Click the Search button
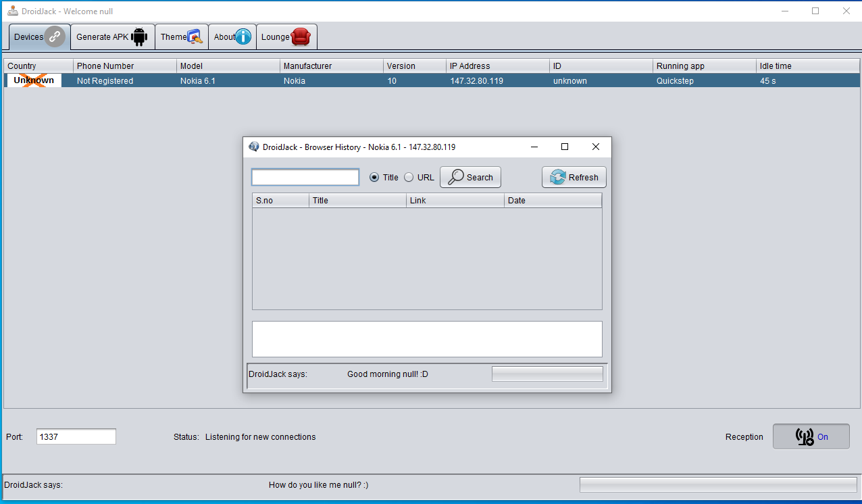Screen dimensions: 862x504 [x=470, y=177]
